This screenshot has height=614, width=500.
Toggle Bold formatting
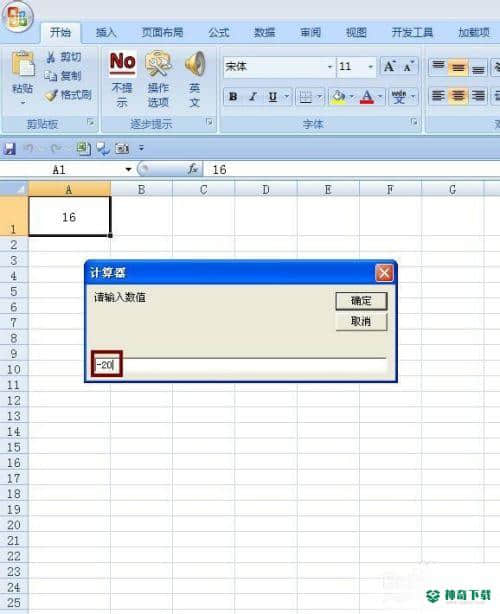coord(233,96)
